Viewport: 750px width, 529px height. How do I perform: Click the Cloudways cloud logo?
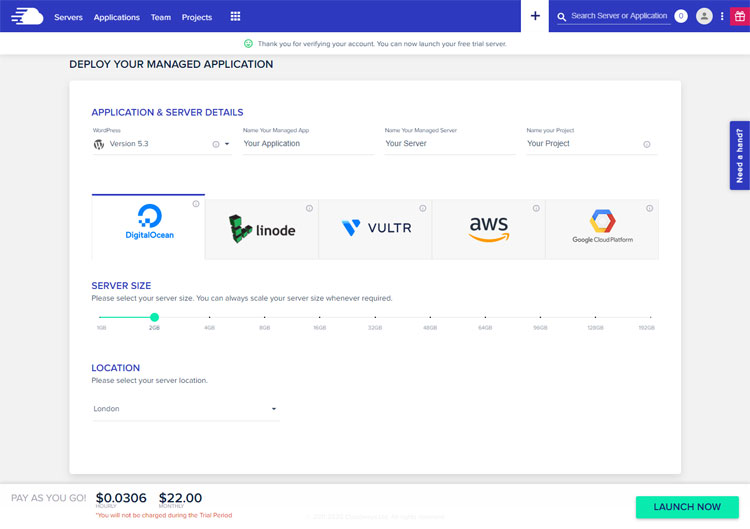[x=27, y=16]
